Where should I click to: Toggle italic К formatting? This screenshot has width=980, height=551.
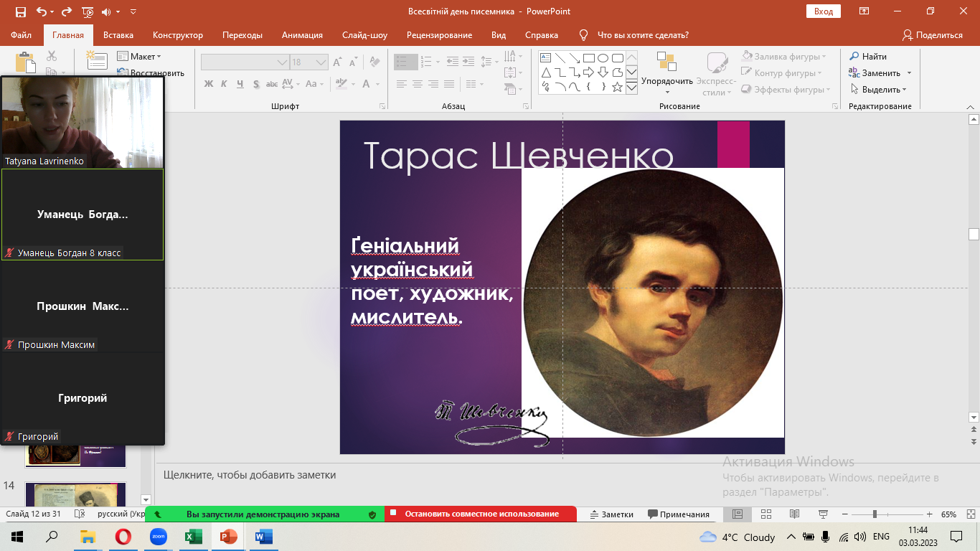point(224,84)
